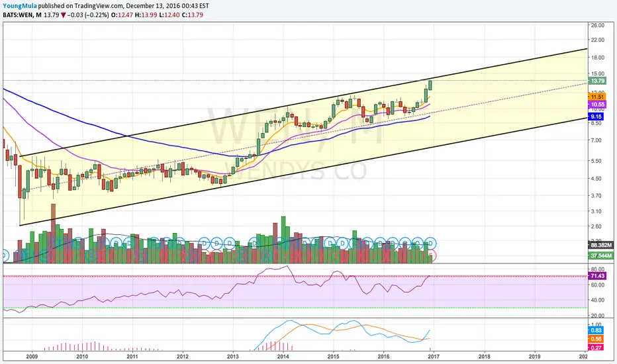Click the 88.382M volume average label
Screen dimensions: 617x364
601,245
